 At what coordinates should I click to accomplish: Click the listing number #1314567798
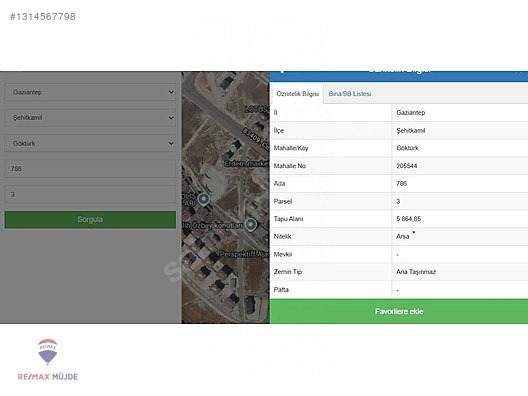point(43,16)
